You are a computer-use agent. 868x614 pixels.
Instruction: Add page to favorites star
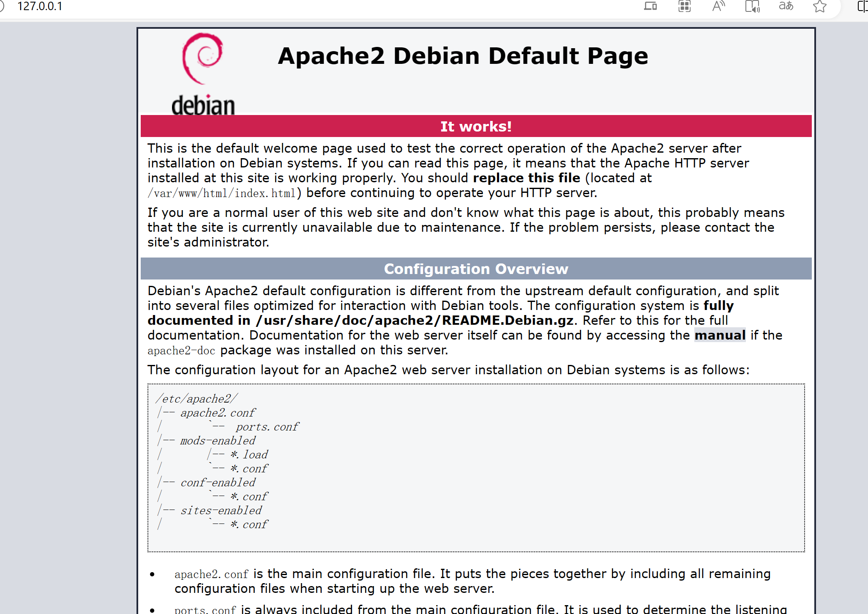(x=820, y=6)
